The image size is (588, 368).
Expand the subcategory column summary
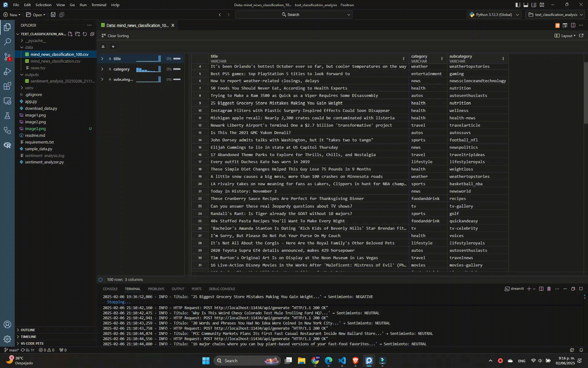(x=102, y=79)
